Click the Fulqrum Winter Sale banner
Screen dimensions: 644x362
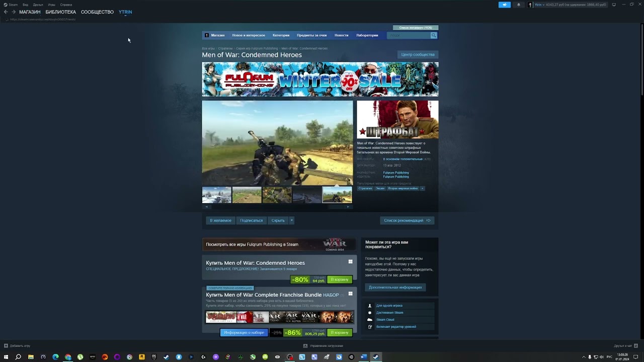(x=320, y=79)
